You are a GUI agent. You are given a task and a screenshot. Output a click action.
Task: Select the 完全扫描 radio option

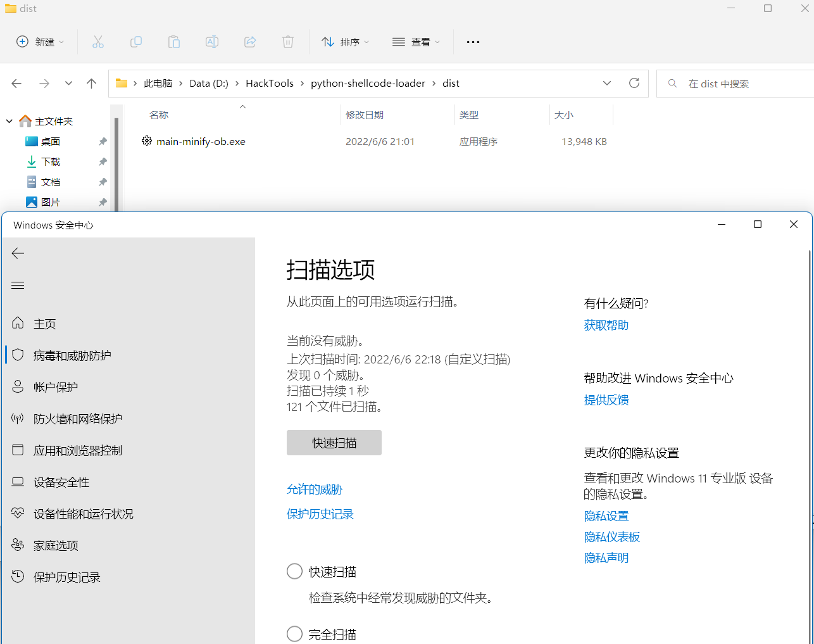click(x=294, y=634)
